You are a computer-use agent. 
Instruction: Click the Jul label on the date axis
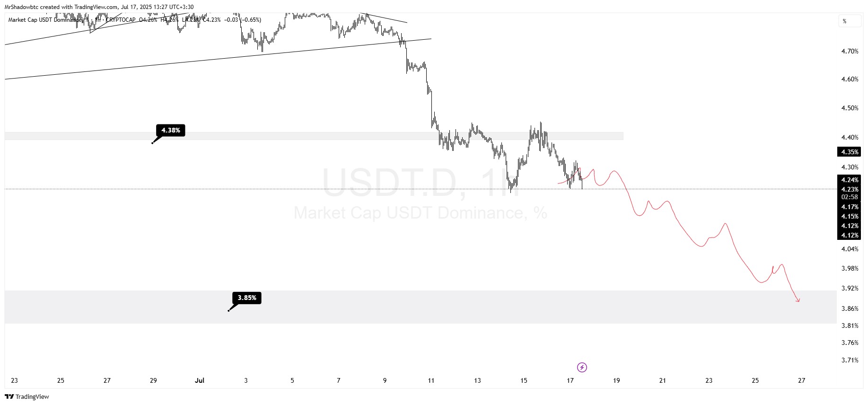[x=200, y=380]
